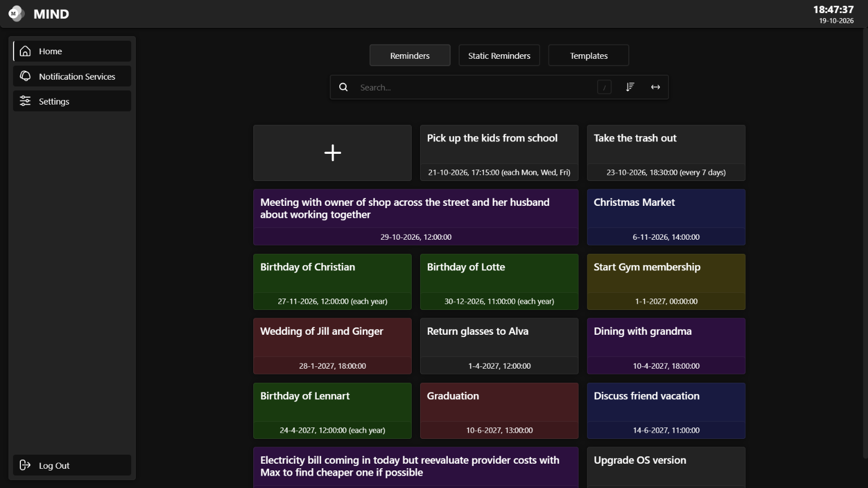Open 'Pick up the kids from school' reminder
Screen dimensions: 868x488
pyautogui.click(x=499, y=153)
